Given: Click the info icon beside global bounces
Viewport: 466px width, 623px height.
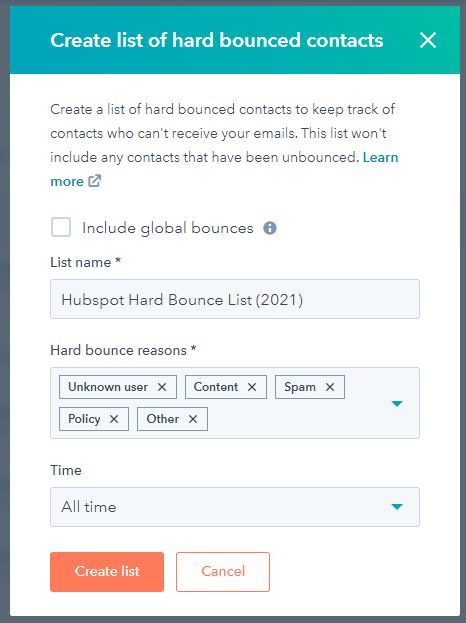Looking at the screenshot, I should [270, 228].
